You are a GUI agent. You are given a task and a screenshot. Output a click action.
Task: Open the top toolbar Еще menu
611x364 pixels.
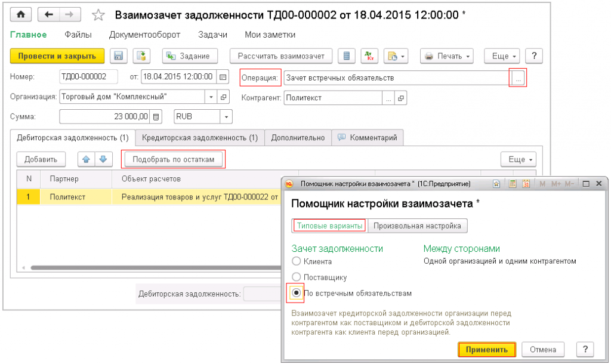coord(502,56)
